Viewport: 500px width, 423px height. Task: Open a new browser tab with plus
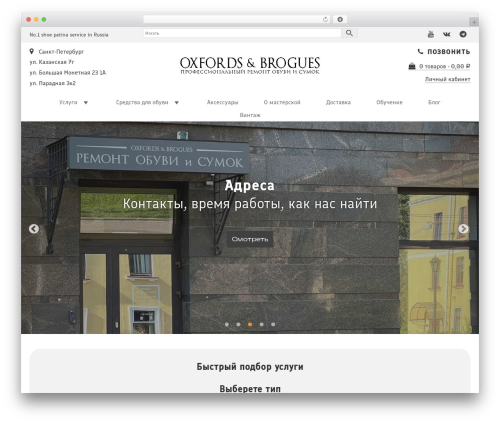474,22
